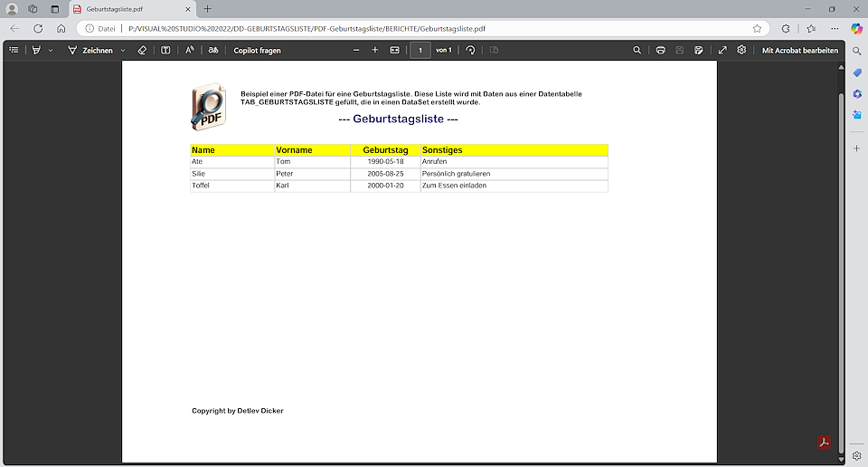The height and width of the screenshot is (467, 868).
Task: Expand the highlight tool options arrow
Action: point(51,51)
